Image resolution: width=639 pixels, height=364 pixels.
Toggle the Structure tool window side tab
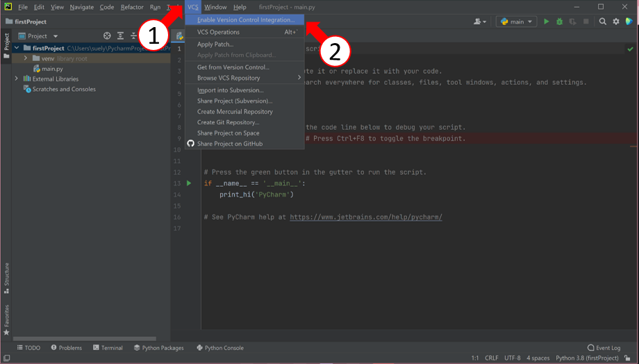click(x=6, y=278)
